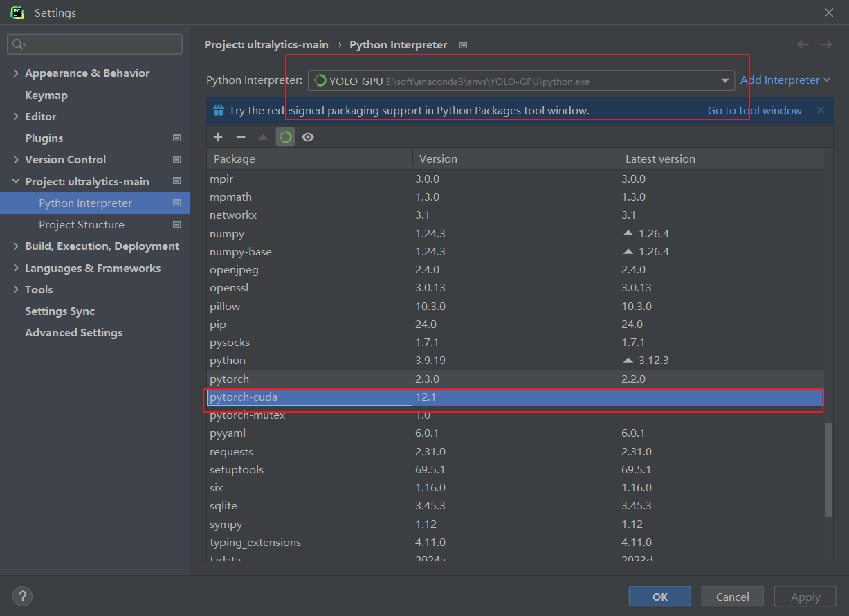Select the pillow package row
Screen dimensions: 849x616
[515, 306]
